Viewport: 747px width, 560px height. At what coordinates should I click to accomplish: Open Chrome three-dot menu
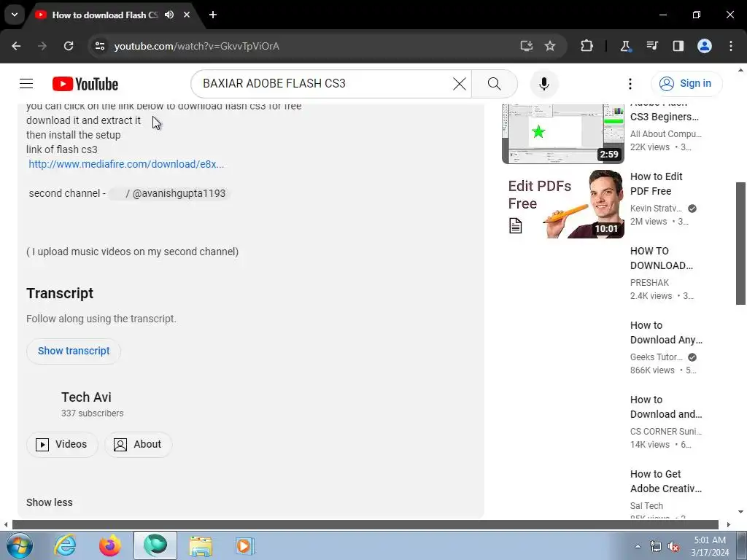click(731, 46)
